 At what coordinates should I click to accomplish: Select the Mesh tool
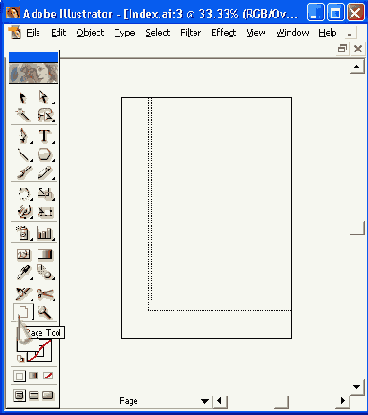(x=23, y=255)
